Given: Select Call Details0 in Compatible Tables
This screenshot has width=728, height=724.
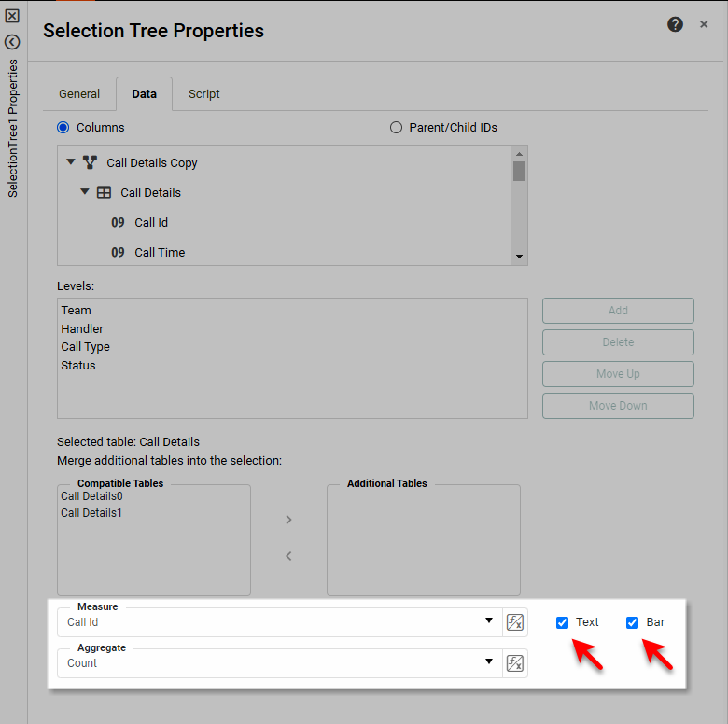Looking at the screenshot, I should click(x=91, y=496).
